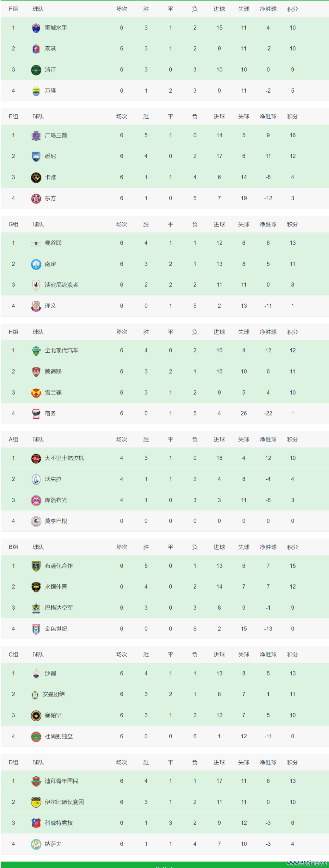Click the 南定 team crest

(x=36, y=264)
